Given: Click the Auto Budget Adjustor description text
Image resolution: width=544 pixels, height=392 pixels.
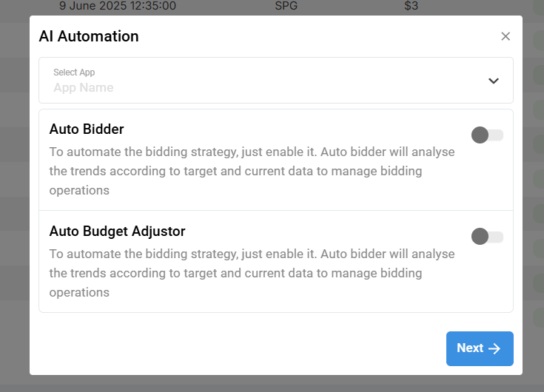Looking at the screenshot, I should point(252,273).
